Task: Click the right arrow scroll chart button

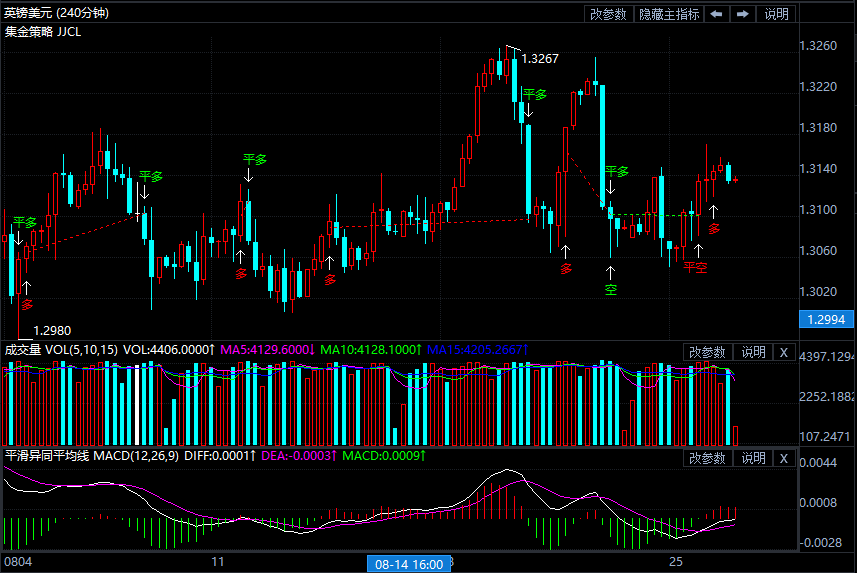Action: click(x=742, y=14)
